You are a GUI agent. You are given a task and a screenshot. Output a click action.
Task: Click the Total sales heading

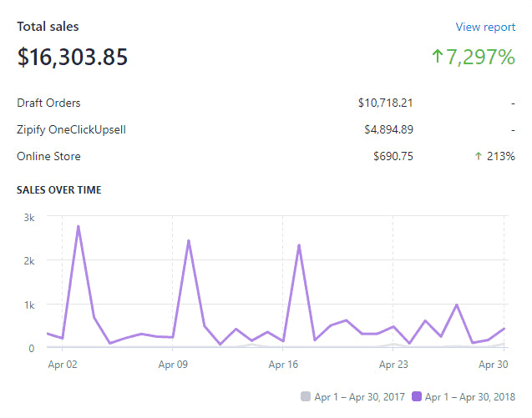pos(48,27)
